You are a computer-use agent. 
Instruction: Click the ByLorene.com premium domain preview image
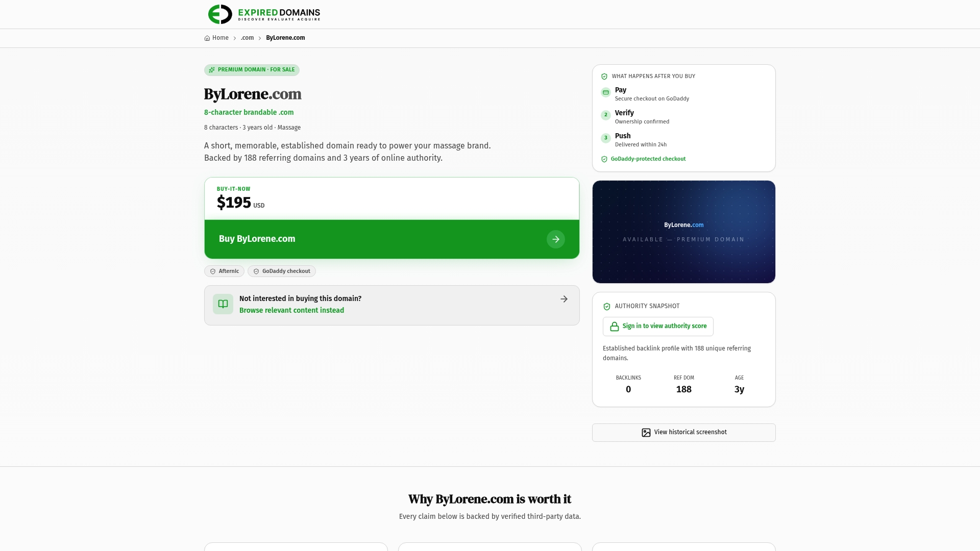click(x=684, y=232)
